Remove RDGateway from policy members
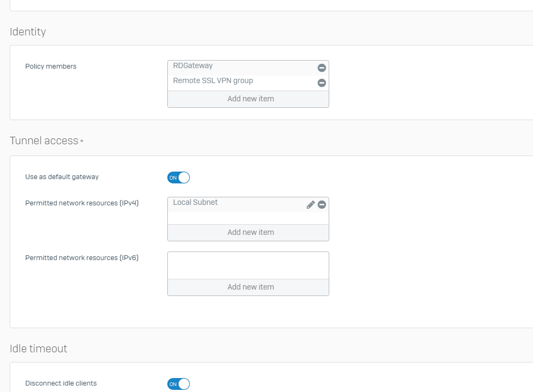This screenshot has width=533, height=392. pos(322,68)
